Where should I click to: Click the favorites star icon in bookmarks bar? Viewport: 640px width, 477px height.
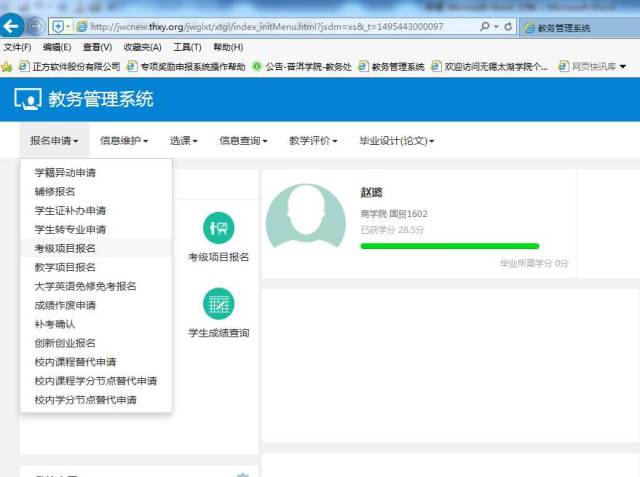7,67
